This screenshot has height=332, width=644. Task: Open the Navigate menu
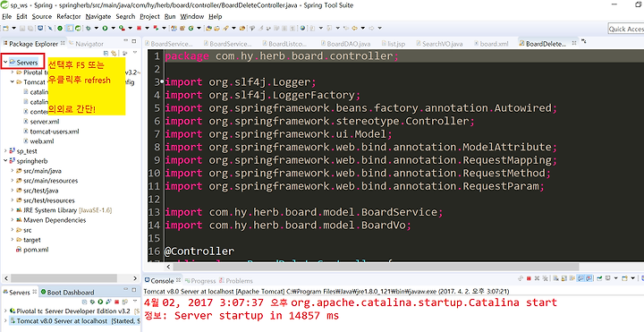coord(98,16)
